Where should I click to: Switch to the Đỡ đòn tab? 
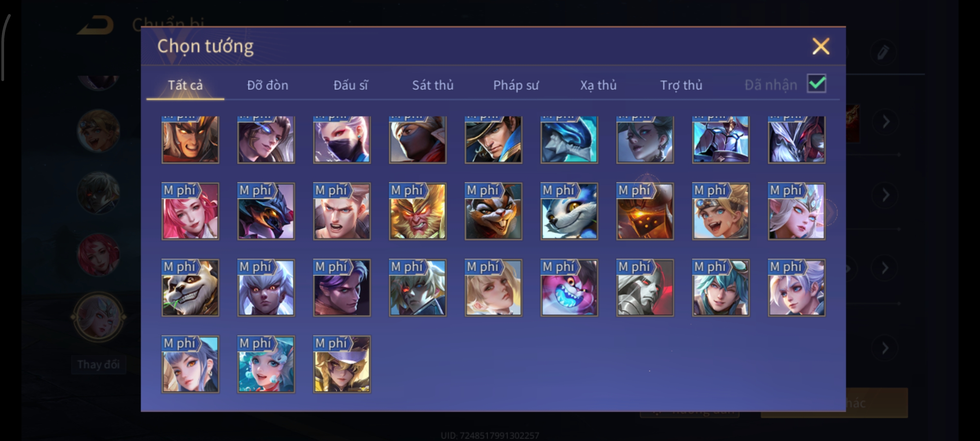point(267,85)
